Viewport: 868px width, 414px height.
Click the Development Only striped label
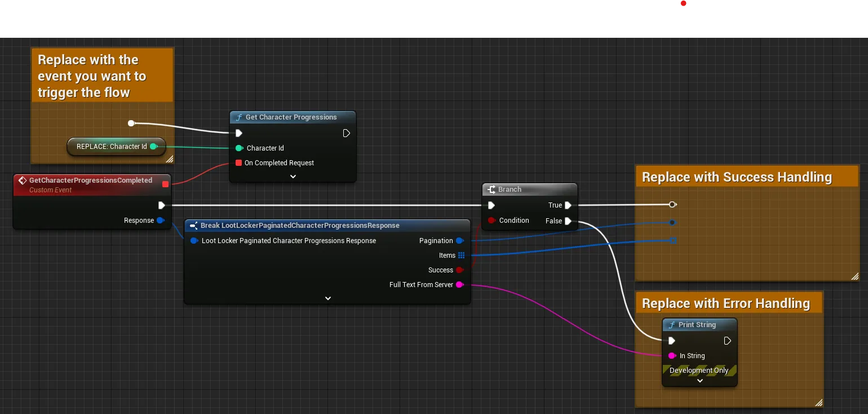coord(699,371)
